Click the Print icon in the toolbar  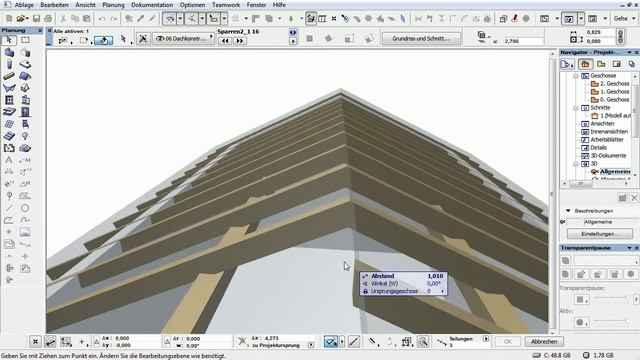pyautogui.click(x=48, y=18)
